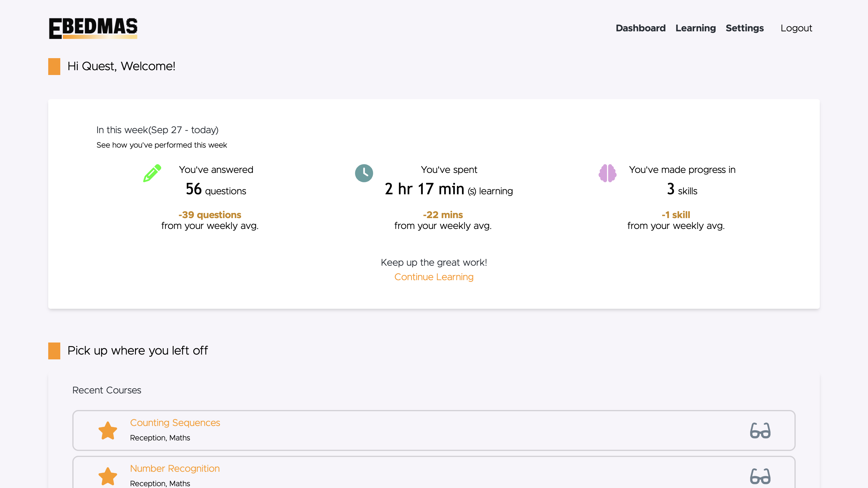The height and width of the screenshot is (488, 868).
Task: Click the EBEDMAS logo
Action: [93, 28]
